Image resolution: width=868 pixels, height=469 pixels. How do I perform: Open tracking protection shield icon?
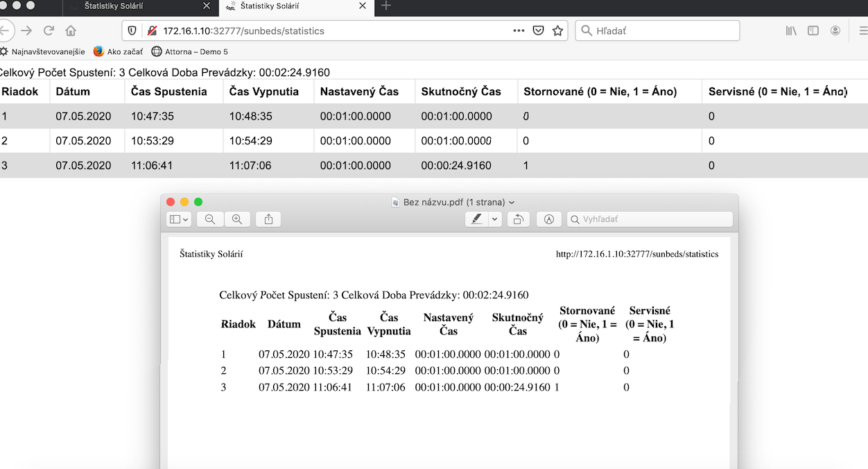click(x=133, y=31)
